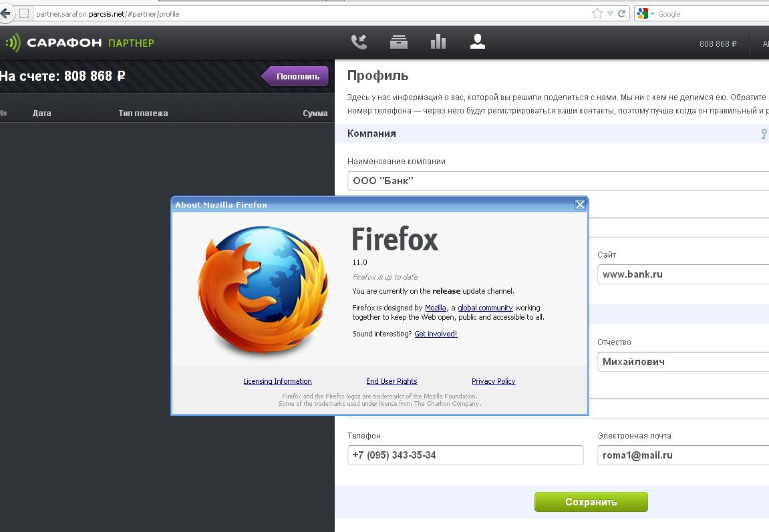Click the Сарафон Партнер logo
This screenshot has height=532, width=769.
(80, 43)
